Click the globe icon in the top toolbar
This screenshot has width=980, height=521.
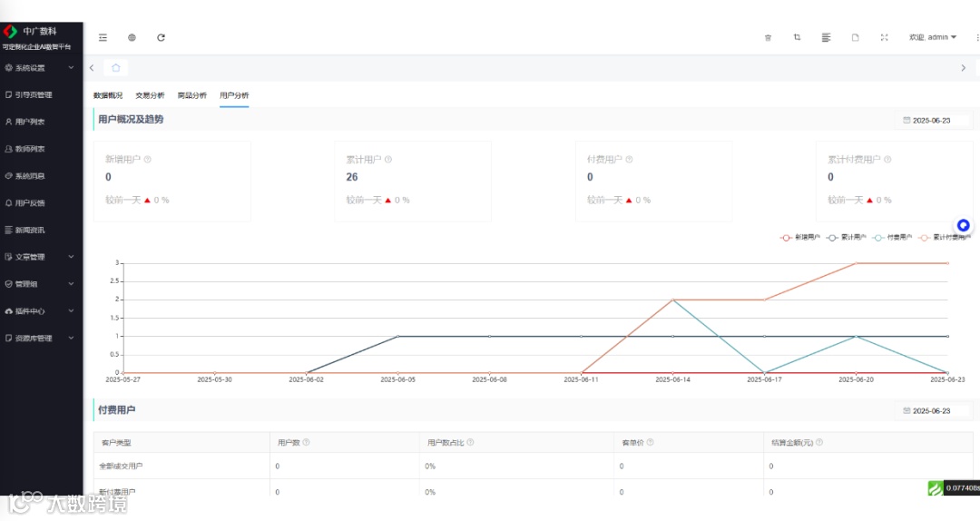pyautogui.click(x=132, y=37)
